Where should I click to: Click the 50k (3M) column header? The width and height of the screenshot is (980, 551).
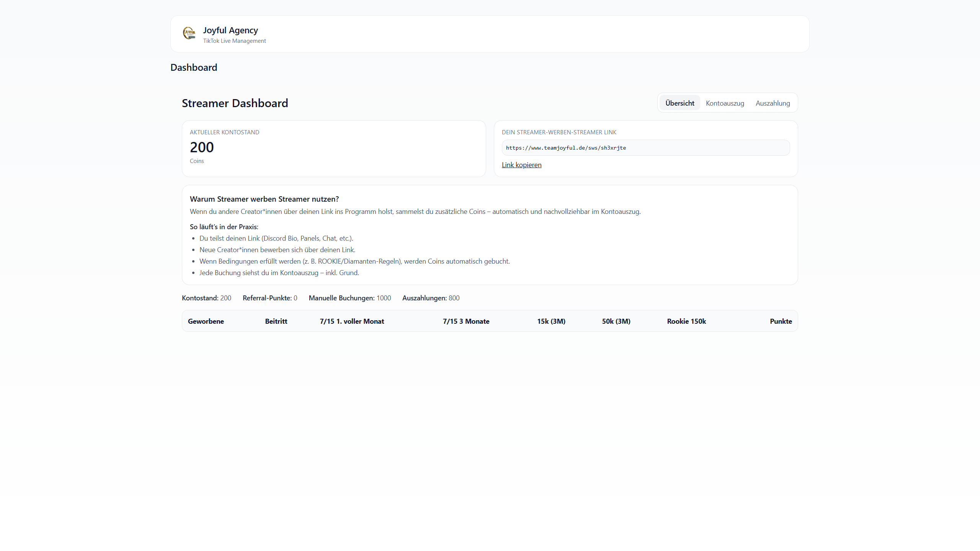pos(616,321)
